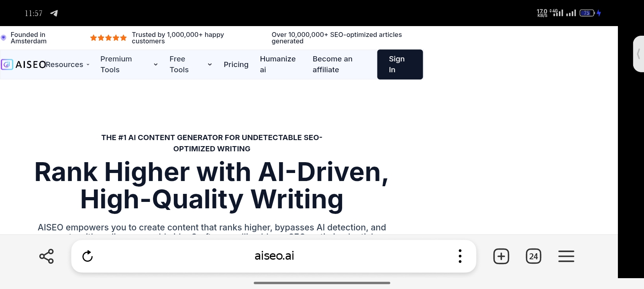Open the tab switcher showing 24 tabs

coord(534,256)
